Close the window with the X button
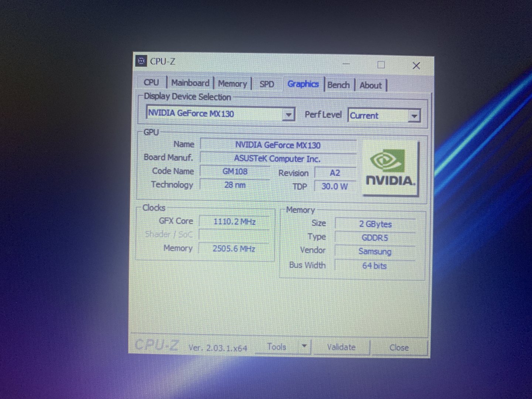532x399 pixels. point(416,66)
